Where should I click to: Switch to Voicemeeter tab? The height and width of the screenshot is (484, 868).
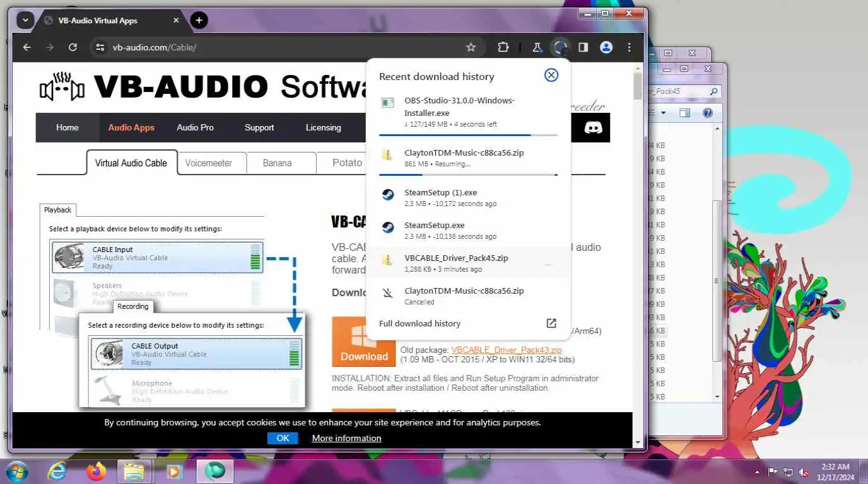(x=208, y=163)
